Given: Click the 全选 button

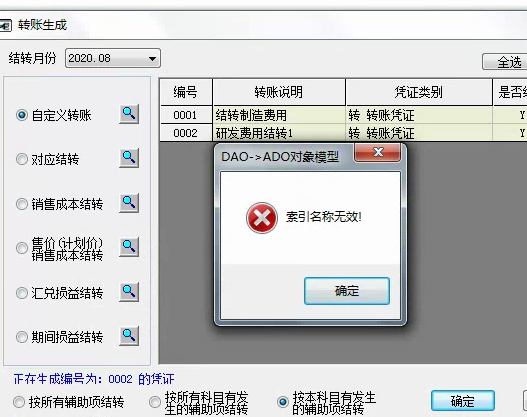Looking at the screenshot, I should (504, 62).
